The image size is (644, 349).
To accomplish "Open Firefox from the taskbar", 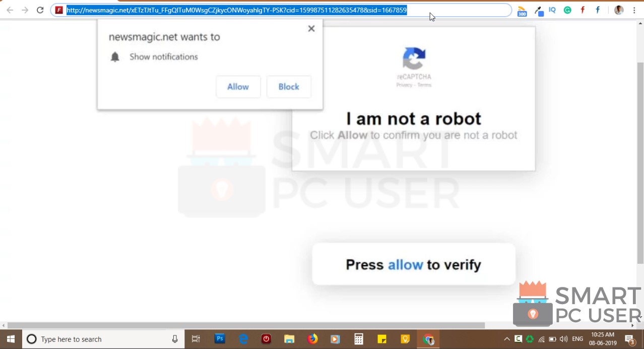I will click(312, 339).
